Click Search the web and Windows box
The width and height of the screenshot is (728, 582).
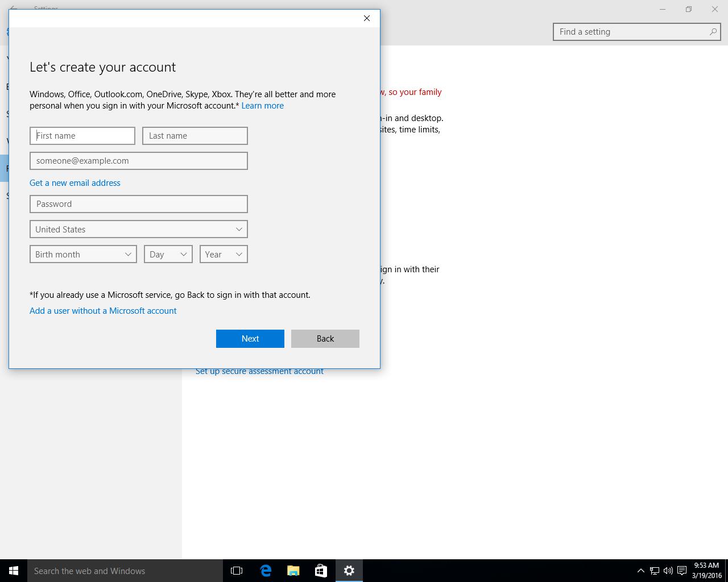click(125, 571)
